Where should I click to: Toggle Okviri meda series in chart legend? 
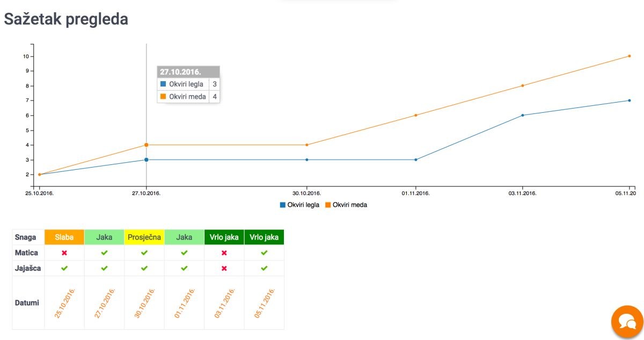pos(349,205)
